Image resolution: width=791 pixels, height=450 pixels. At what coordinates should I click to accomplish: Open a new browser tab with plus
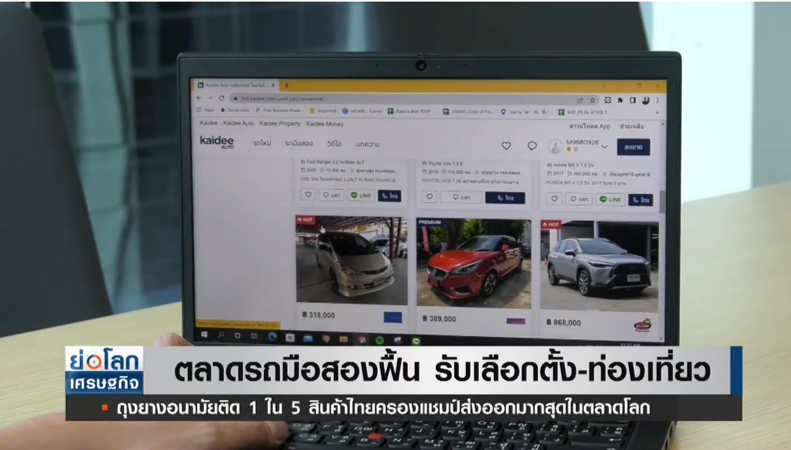pyautogui.click(x=287, y=85)
